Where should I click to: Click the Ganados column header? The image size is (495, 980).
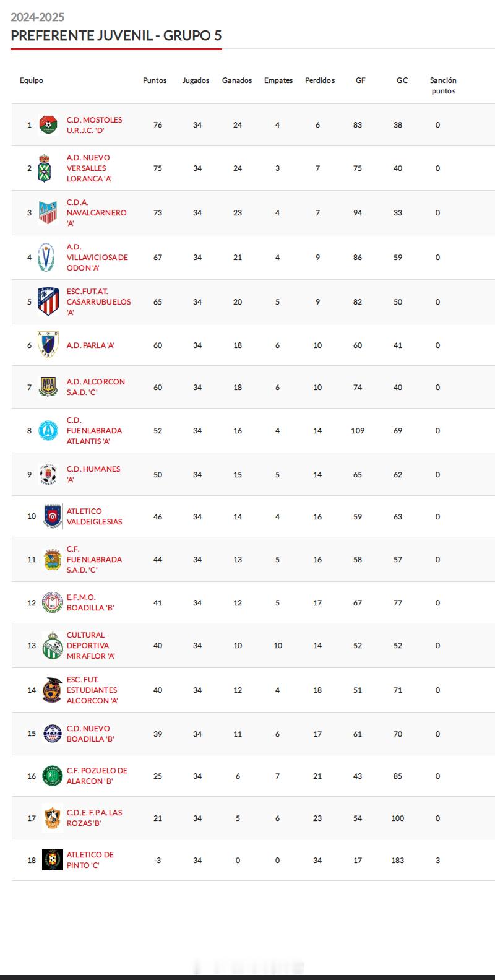pyautogui.click(x=237, y=80)
